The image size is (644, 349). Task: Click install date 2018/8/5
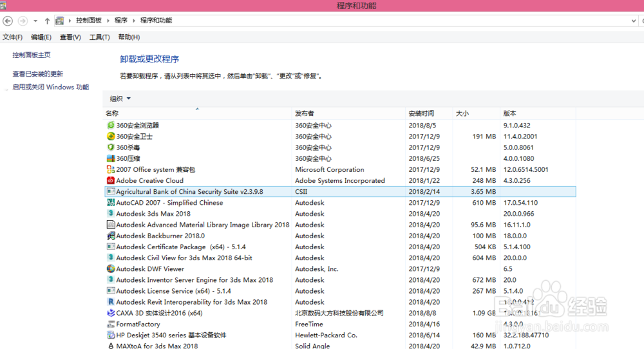coord(422,126)
